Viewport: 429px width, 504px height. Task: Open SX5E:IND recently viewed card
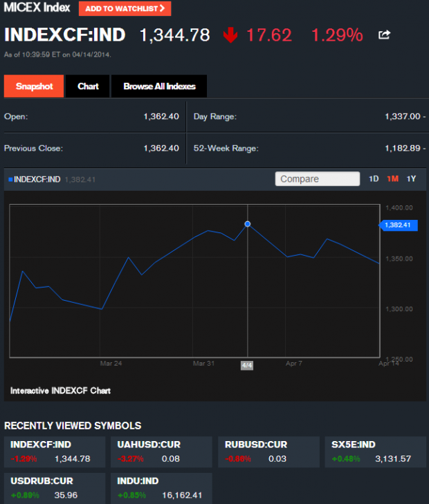[376, 451]
